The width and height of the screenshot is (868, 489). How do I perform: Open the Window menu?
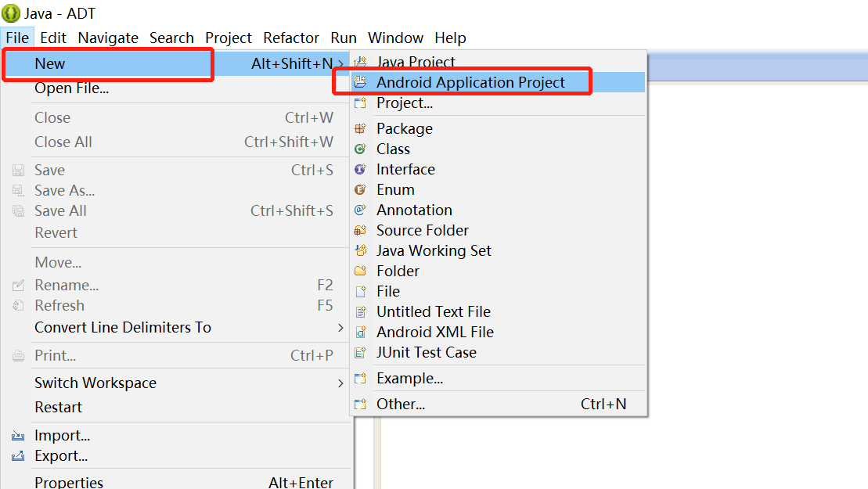[396, 38]
